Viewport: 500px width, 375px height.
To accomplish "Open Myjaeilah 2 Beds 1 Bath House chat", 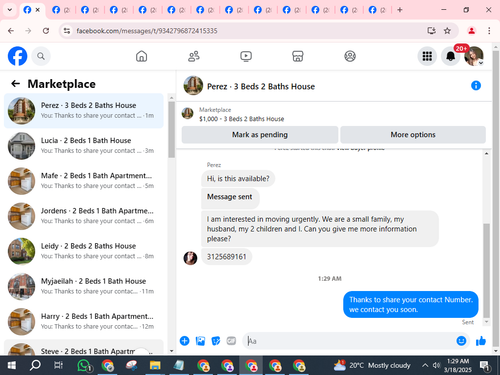I will tap(84, 286).
